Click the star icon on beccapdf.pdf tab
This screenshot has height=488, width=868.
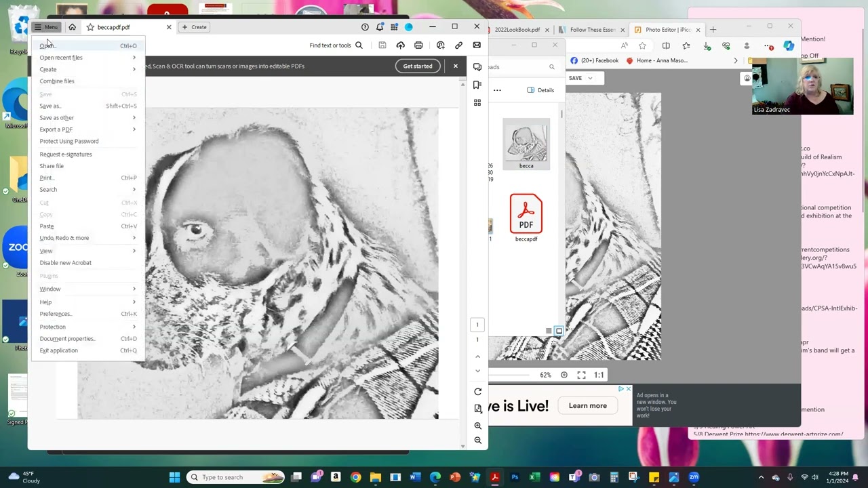[x=90, y=27]
